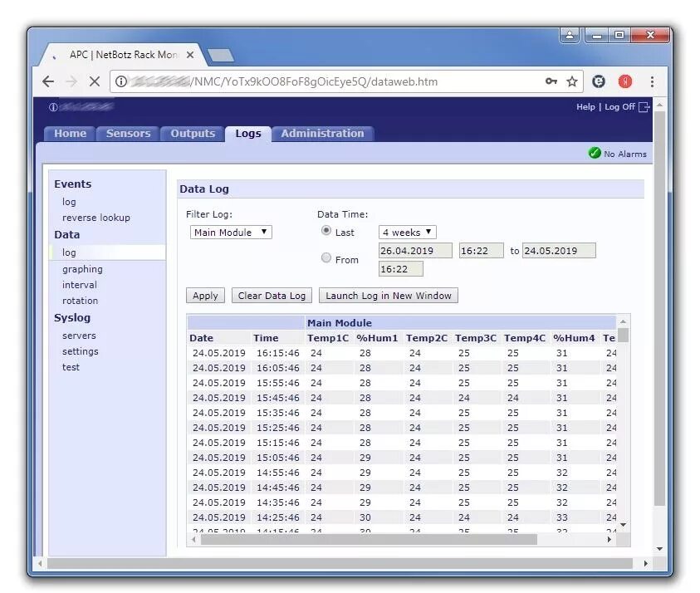
Task: Click the 16:15:46 time cell
Action: click(x=277, y=353)
